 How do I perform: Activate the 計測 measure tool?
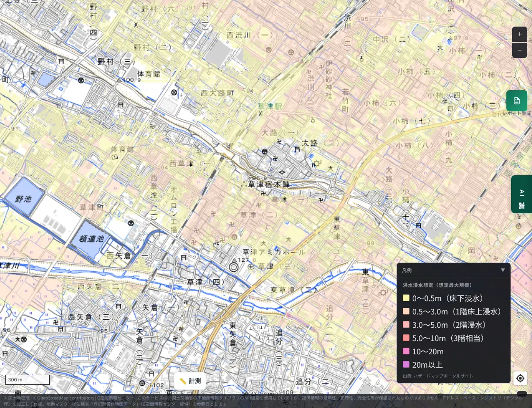pos(190,381)
